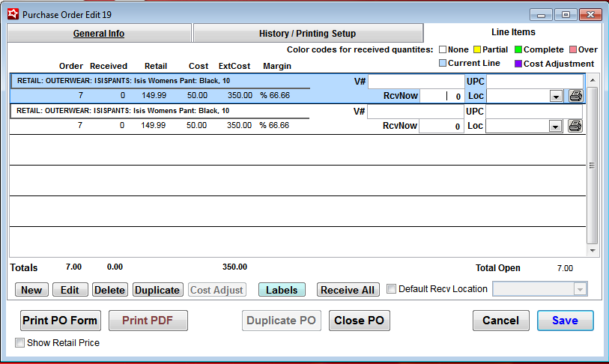Switch to the General Info tab

pyautogui.click(x=99, y=34)
